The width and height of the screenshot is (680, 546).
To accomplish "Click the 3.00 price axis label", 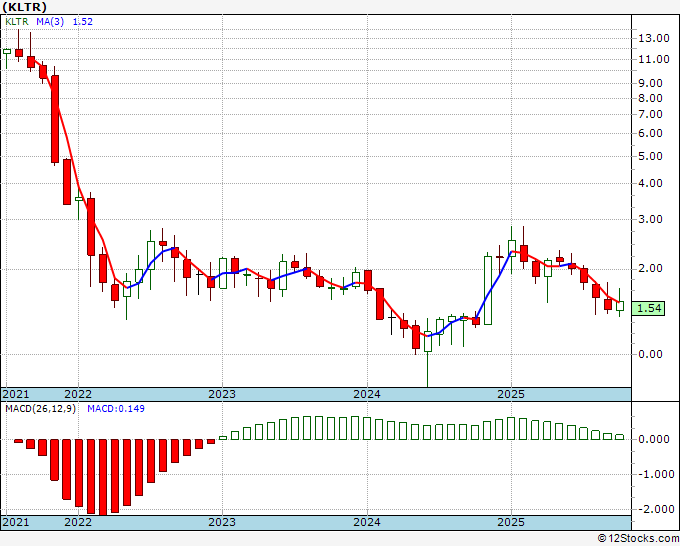I will 651,219.
